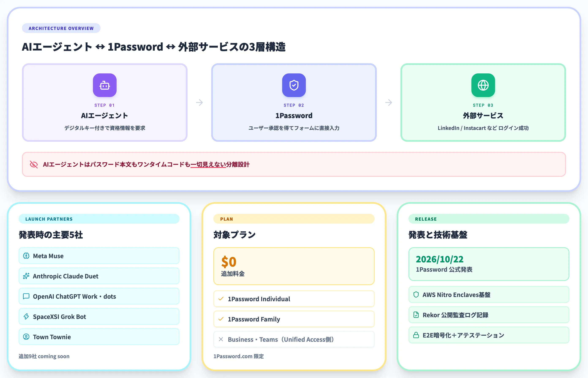Click the 追加9社 coming soon footnote
Screen dimensions: 588x378
(44, 356)
